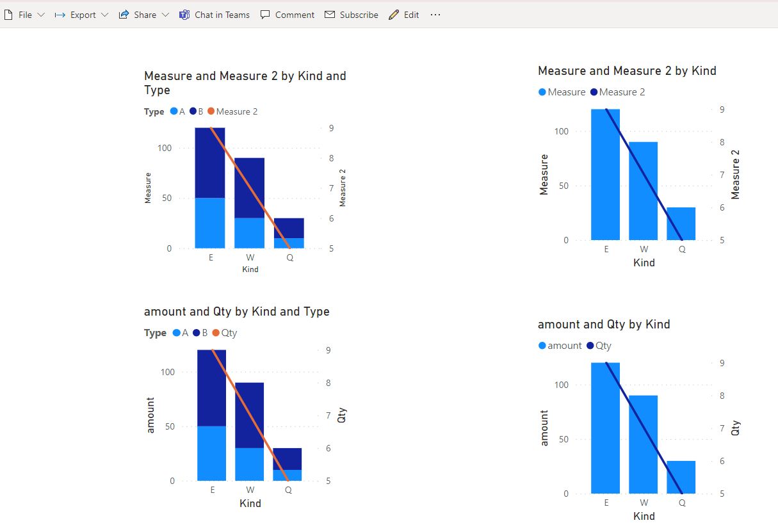The image size is (778, 532).
Task: Expand the File dropdown chevron
Action: [41, 15]
